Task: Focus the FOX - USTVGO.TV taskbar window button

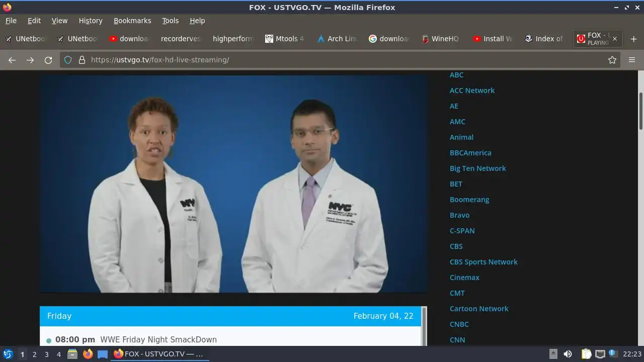Action: tap(159, 354)
